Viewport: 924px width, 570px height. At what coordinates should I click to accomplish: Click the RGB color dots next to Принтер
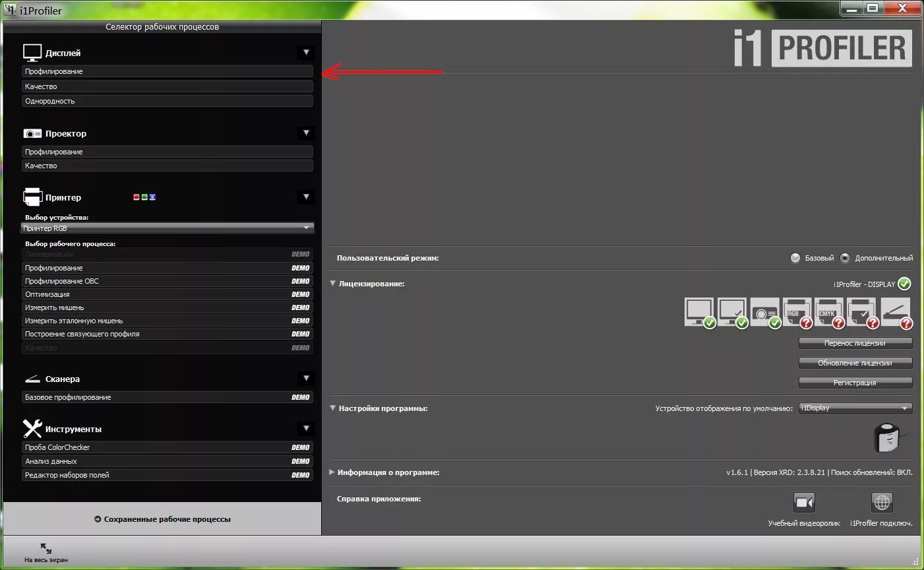pyautogui.click(x=144, y=197)
